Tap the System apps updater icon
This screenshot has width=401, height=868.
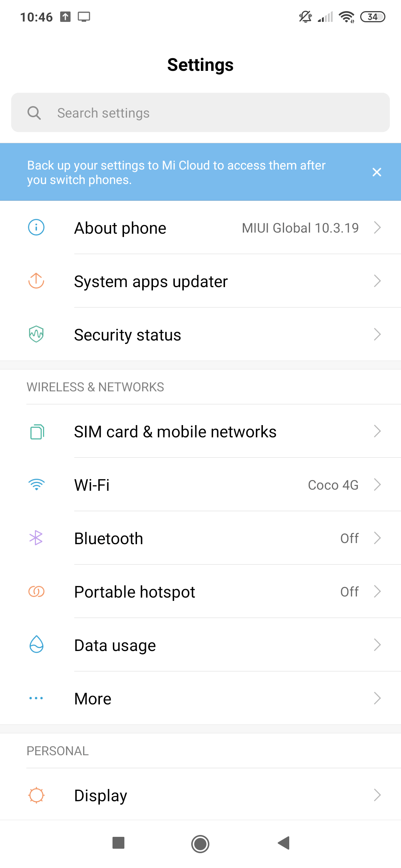point(36,281)
